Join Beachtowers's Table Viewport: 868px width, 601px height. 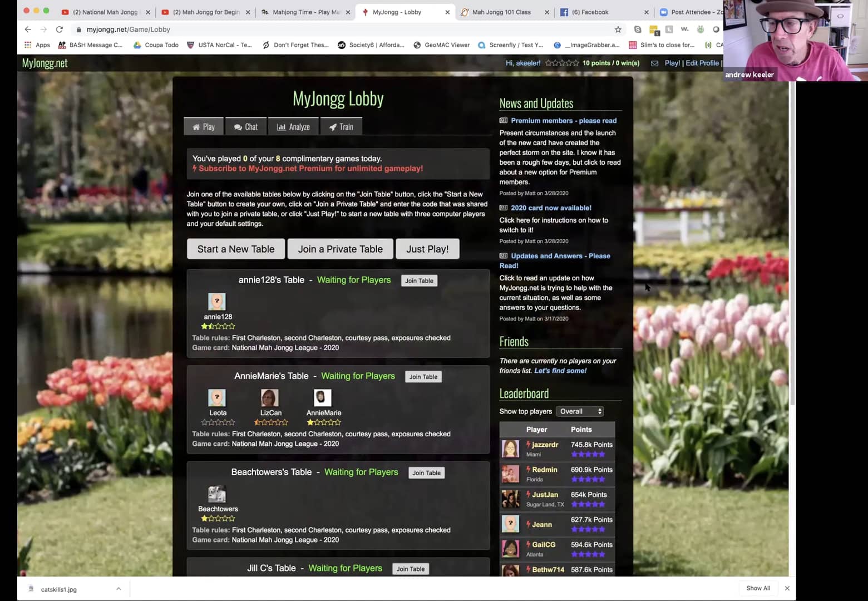tap(426, 473)
